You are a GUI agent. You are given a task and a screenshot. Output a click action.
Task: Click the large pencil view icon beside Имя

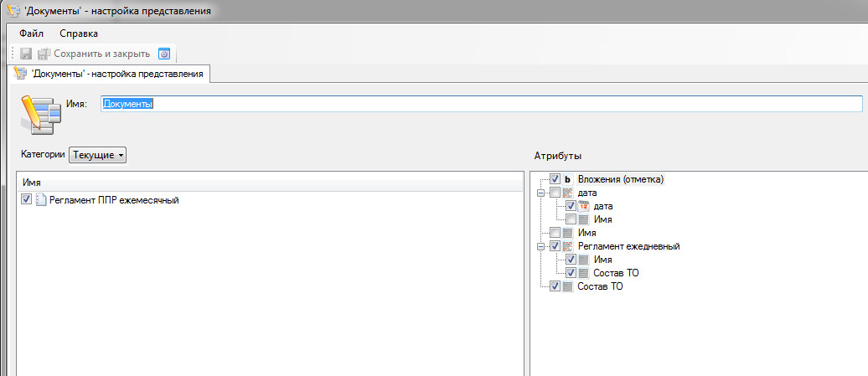pyautogui.click(x=39, y=114)
